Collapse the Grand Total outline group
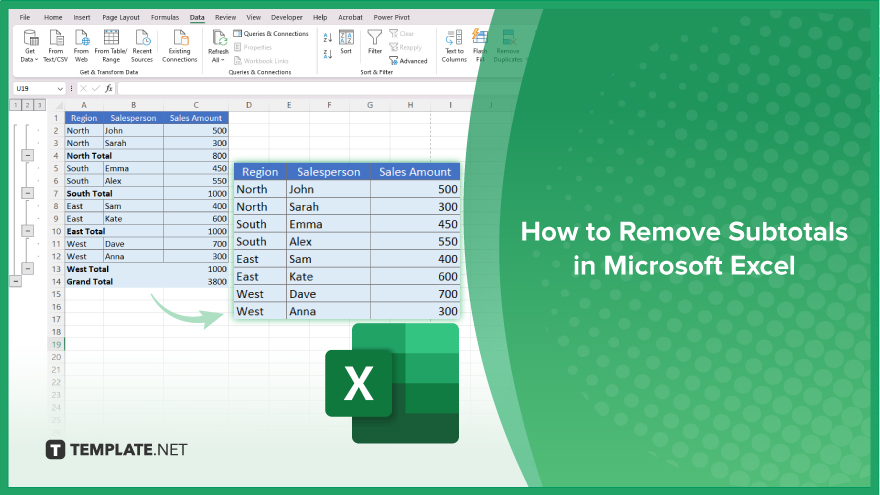 click(16, 281)
